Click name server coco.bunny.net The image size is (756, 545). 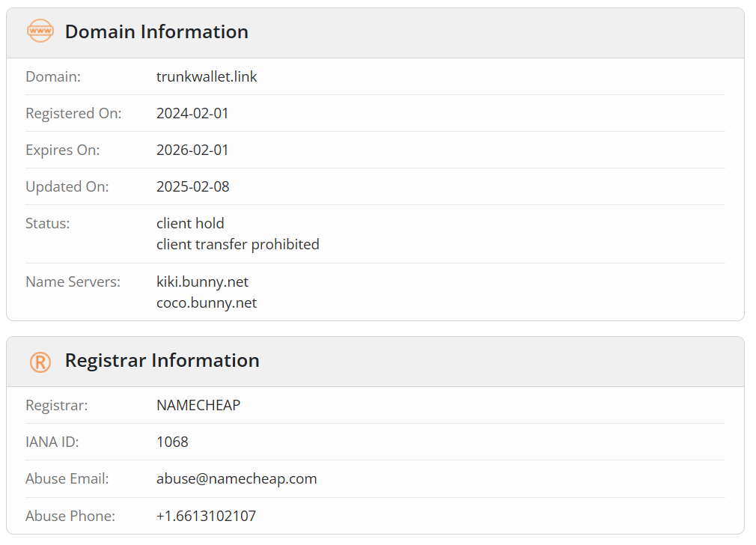tap(207, 303)
